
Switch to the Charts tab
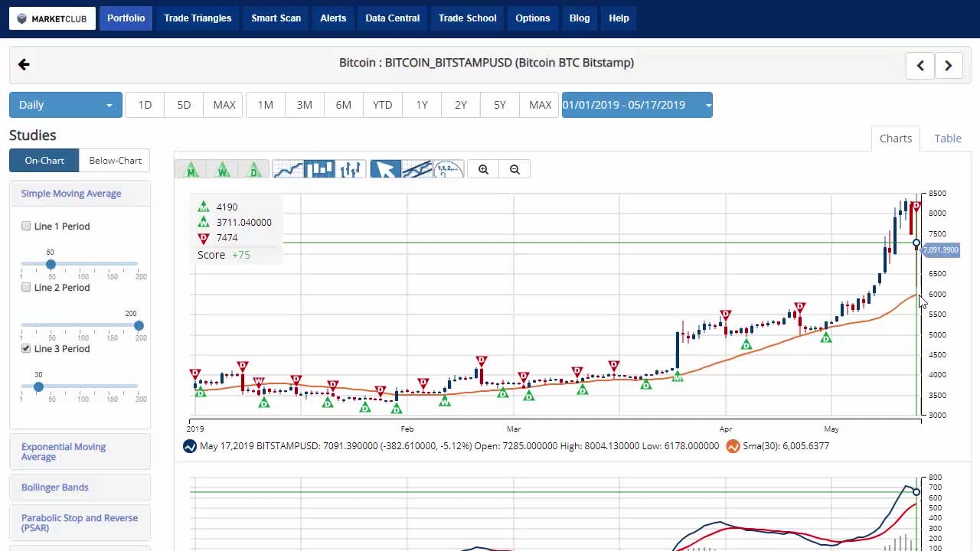(896, 139)
